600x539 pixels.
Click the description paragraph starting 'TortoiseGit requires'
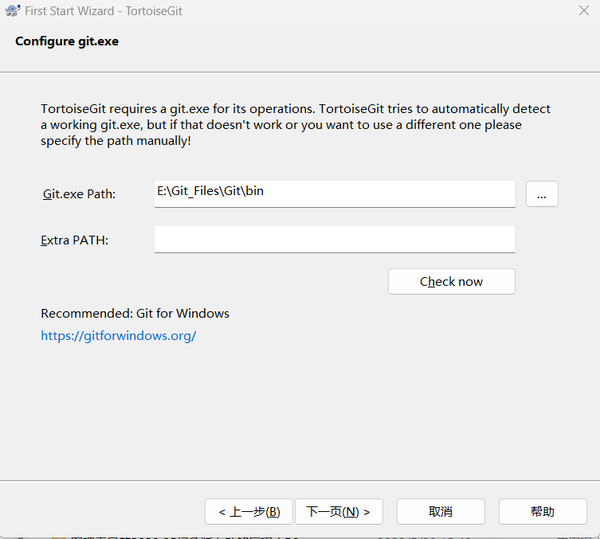click(295, 125)
